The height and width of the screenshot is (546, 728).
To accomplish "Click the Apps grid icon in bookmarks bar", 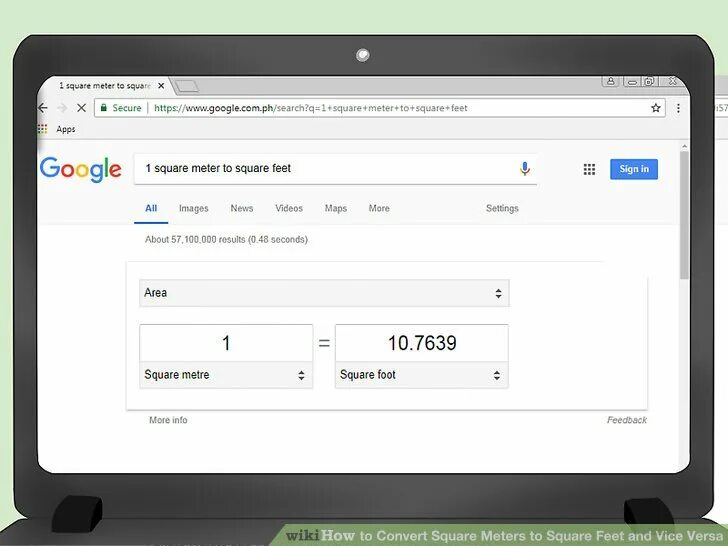I will 43,129.
